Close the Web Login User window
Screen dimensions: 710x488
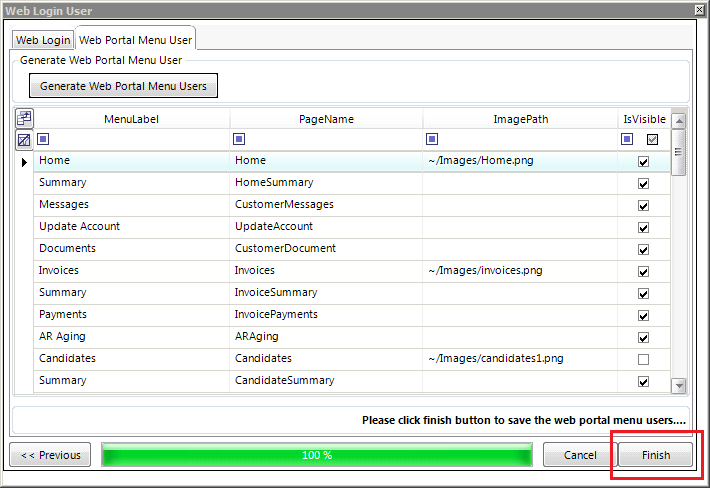[700, 10]
